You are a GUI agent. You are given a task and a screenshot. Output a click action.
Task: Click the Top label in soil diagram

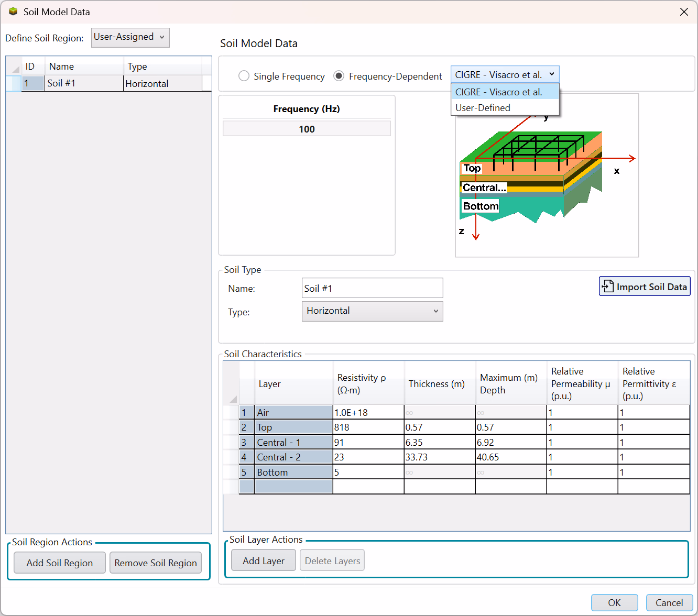pos(472,168)
